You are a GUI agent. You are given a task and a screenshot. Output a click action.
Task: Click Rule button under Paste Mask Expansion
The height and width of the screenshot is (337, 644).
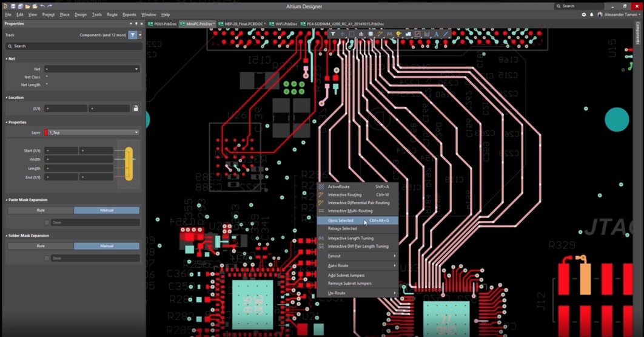pyautogui.click(x=41, y=210)
